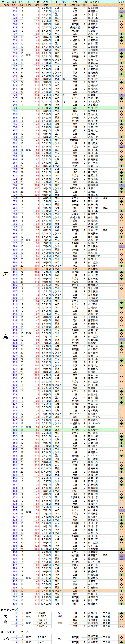Select the 'TGm' column header
125x644 pixels.
coord(36,5)
